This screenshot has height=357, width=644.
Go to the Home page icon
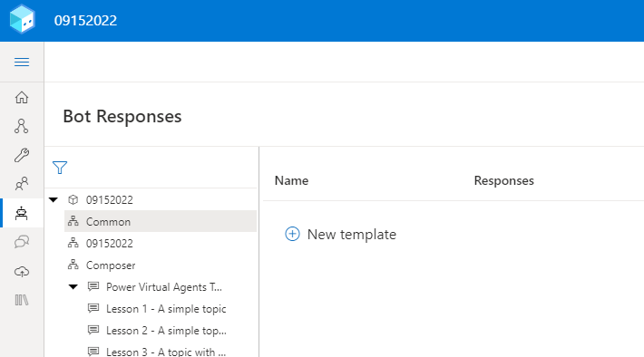[x=22, y=98]
